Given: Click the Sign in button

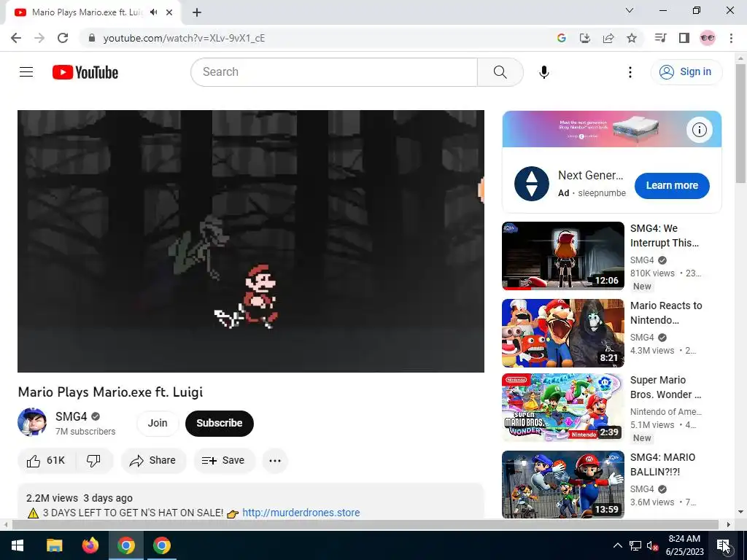Looking at the screenshot, I should pos(686,72).
